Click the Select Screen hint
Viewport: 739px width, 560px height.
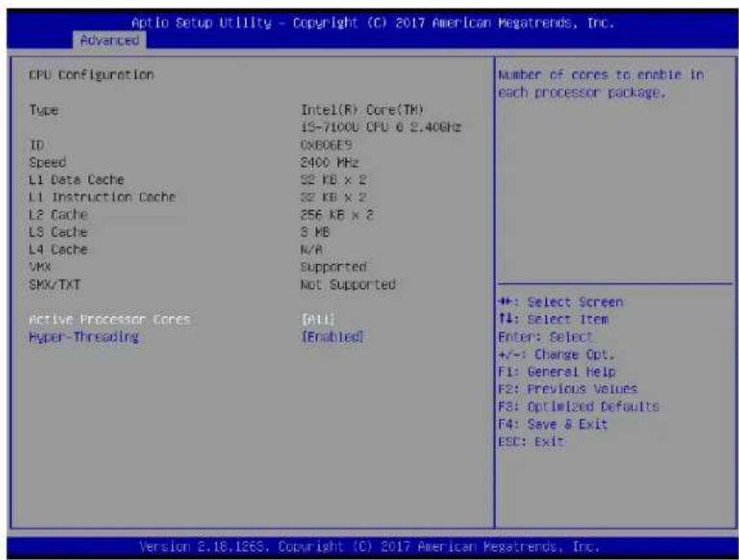[x=561, y=302]
